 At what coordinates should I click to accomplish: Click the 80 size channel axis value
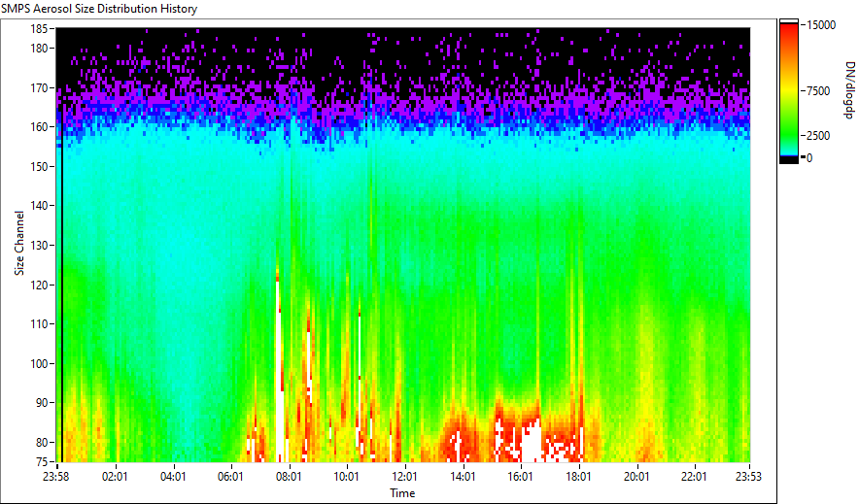point(41,443)
